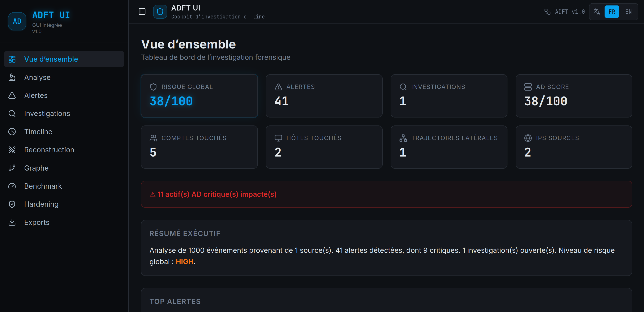Open Exports with the download icon
The width and height of the screenshot is (644, 312).
12,222
